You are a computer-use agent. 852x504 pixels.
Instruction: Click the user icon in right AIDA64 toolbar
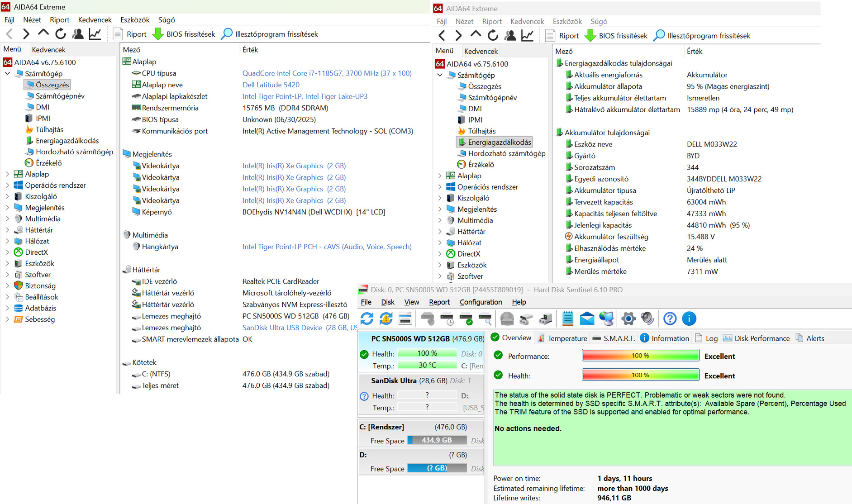tap(510, 36)
